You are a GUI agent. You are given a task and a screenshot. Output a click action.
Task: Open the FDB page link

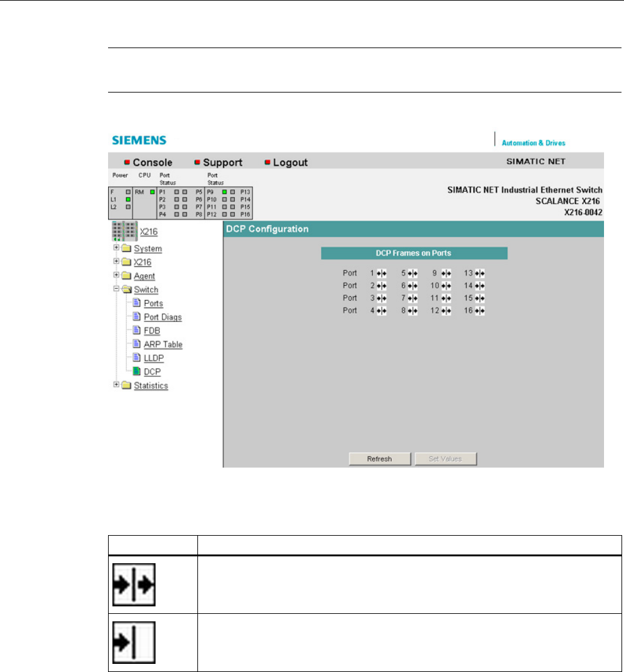pyautogui.click(x=152, y=331)
